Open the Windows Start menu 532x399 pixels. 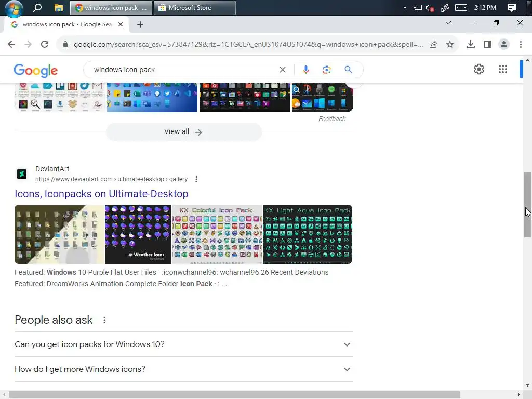coord(14,8)
